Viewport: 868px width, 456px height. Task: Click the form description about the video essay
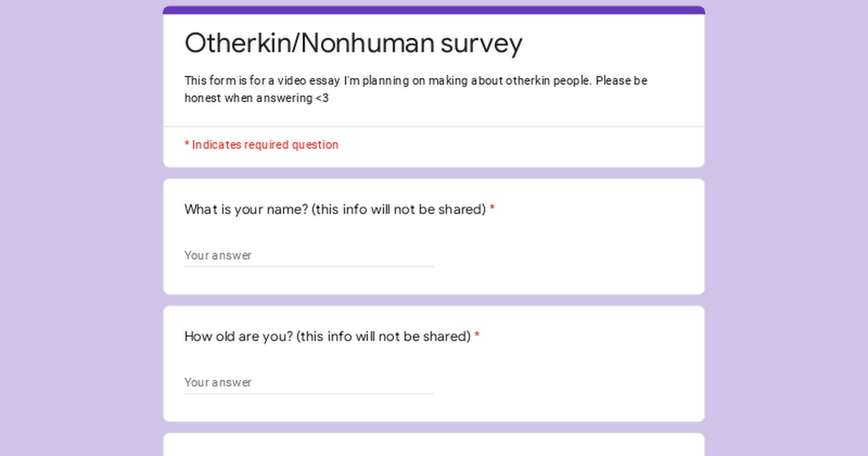pos(415,81)
